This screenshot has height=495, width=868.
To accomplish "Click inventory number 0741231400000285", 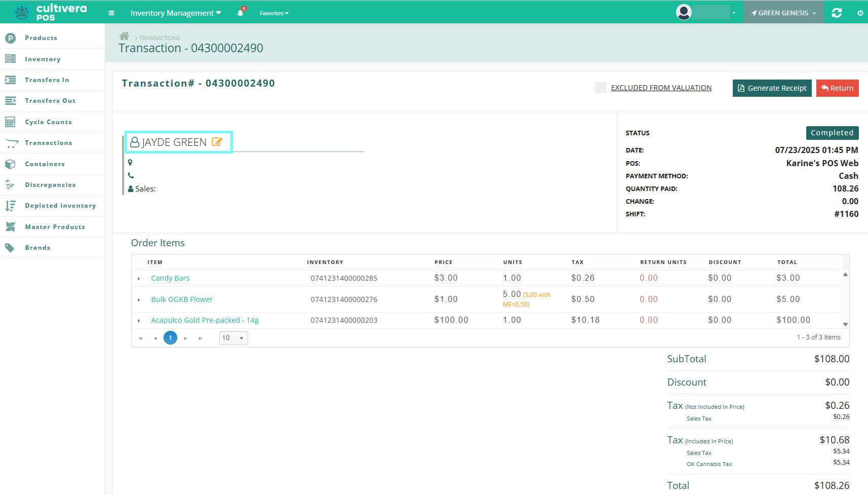I will point(344,278).
